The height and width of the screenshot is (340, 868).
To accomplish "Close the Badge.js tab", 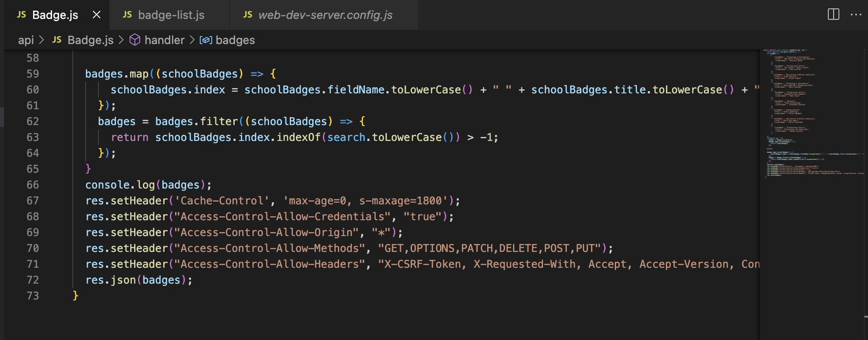I will tap(97, 15).
